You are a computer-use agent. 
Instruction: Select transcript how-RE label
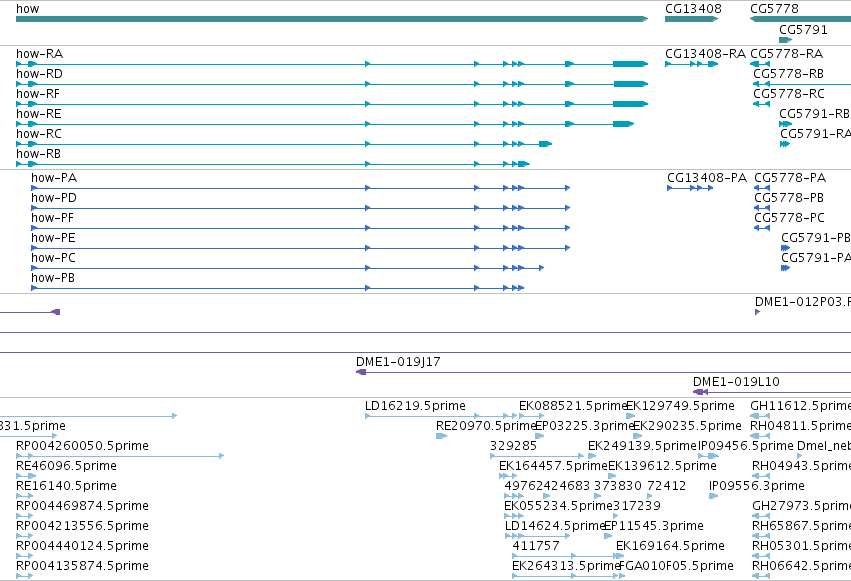coord(39,114)
